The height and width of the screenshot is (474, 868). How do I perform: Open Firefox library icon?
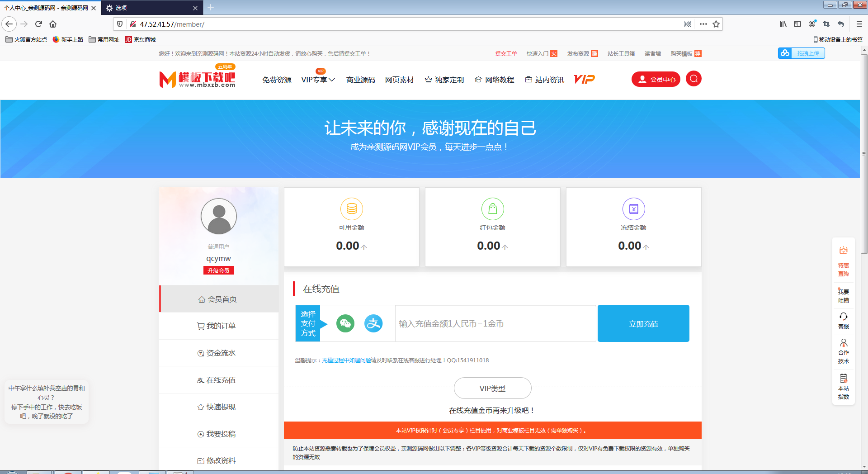[783, 24]
